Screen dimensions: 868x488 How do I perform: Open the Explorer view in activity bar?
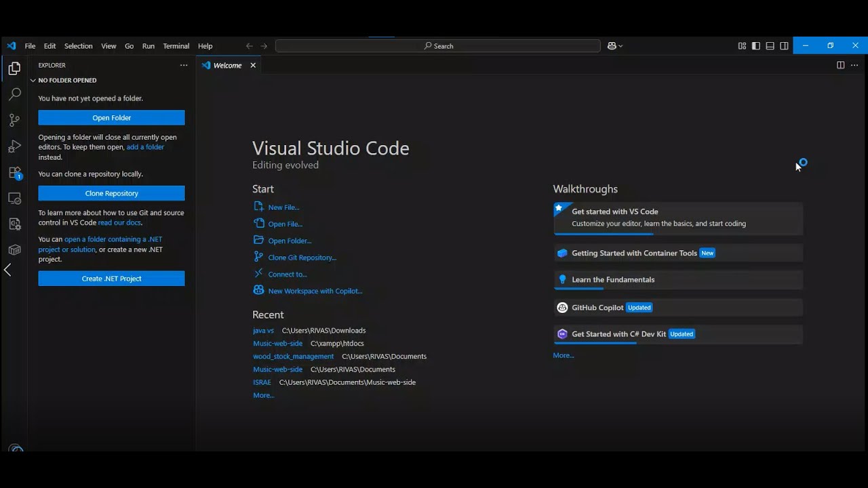[14, 68]
